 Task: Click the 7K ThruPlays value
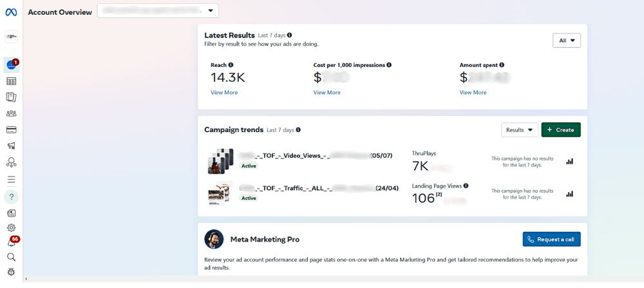pos(421,166)
